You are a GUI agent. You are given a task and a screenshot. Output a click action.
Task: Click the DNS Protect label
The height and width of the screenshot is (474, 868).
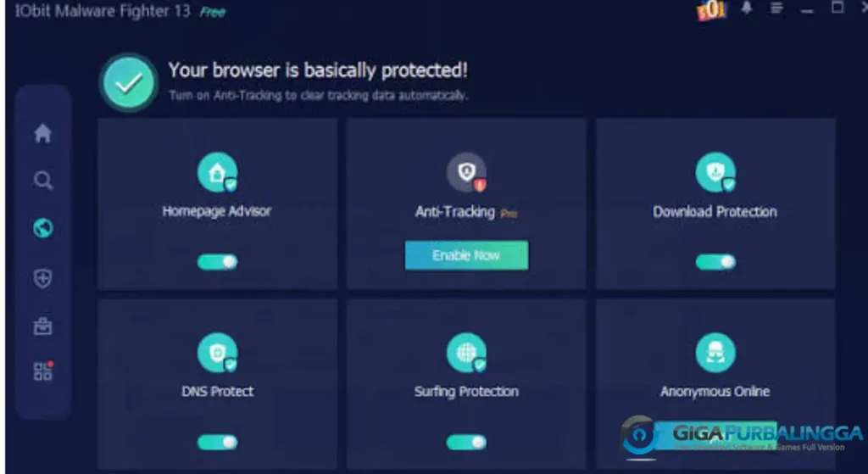[218, 391]
